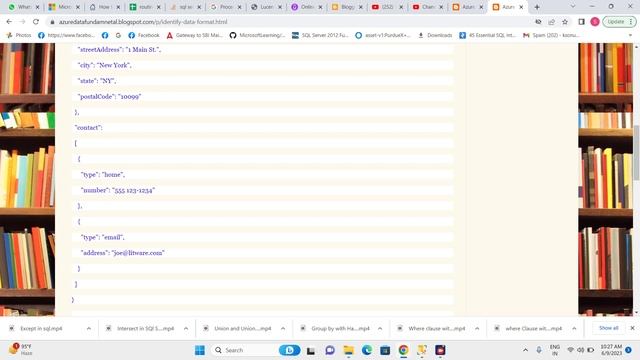Open Task View from the taskbar
640x360 pixels.
311,350
